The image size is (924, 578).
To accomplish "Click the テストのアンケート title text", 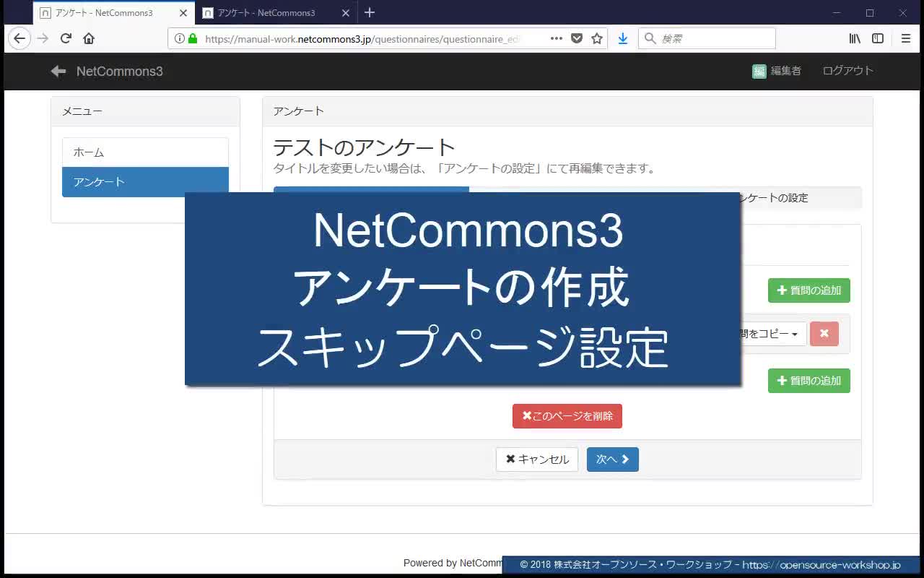I will pos(364,147).
